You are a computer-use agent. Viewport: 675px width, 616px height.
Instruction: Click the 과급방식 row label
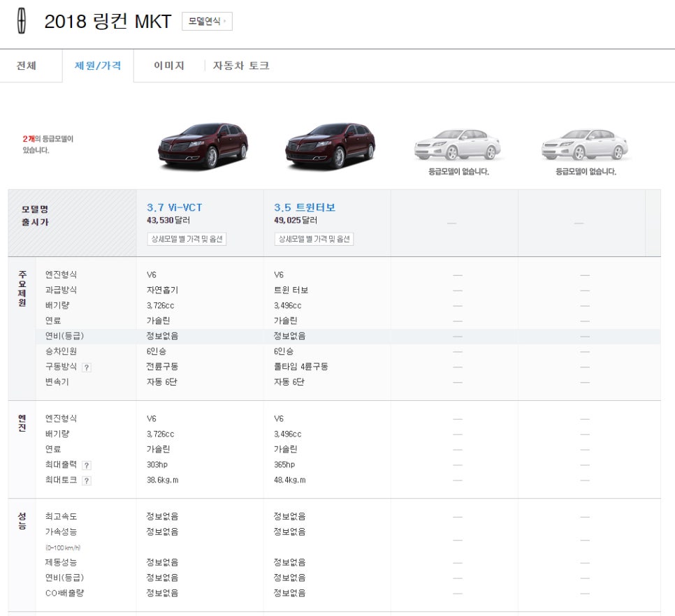coord(61,290)
